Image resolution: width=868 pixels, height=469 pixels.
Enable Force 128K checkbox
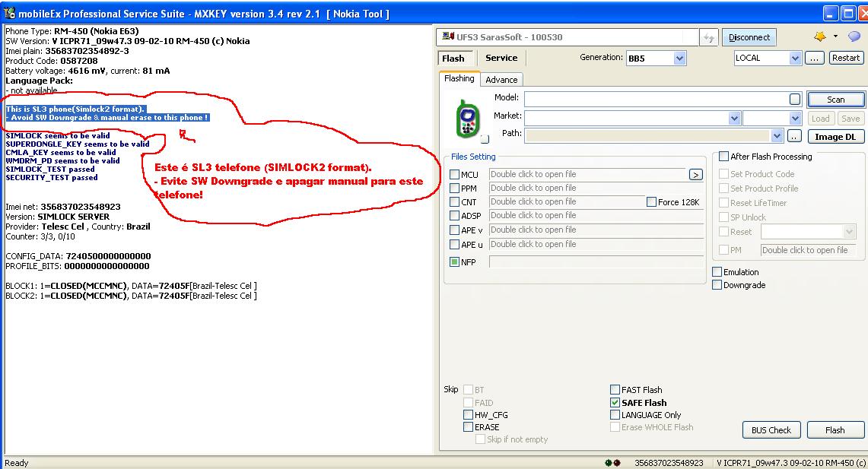tap(651, 202)
